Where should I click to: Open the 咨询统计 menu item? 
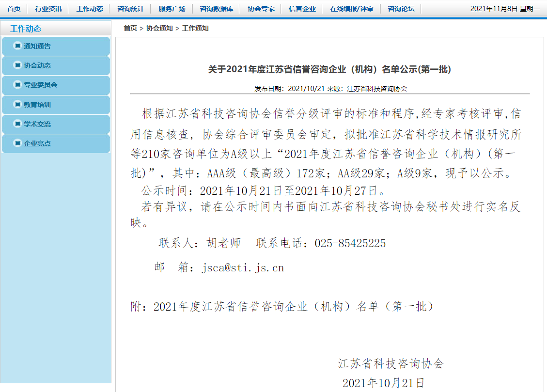[131, 9]
